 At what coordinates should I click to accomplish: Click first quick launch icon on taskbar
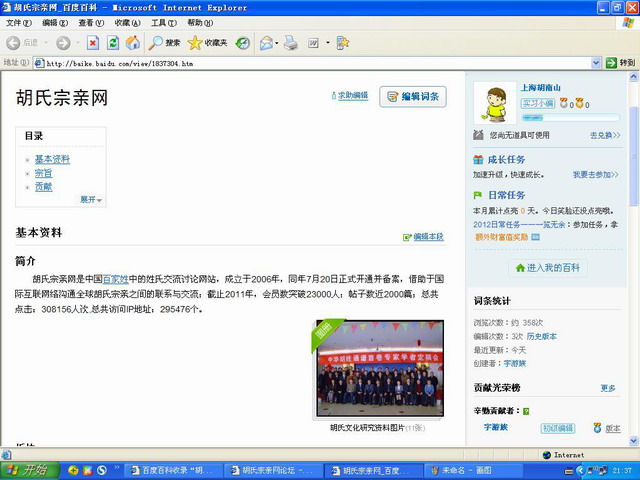point(73,471)
